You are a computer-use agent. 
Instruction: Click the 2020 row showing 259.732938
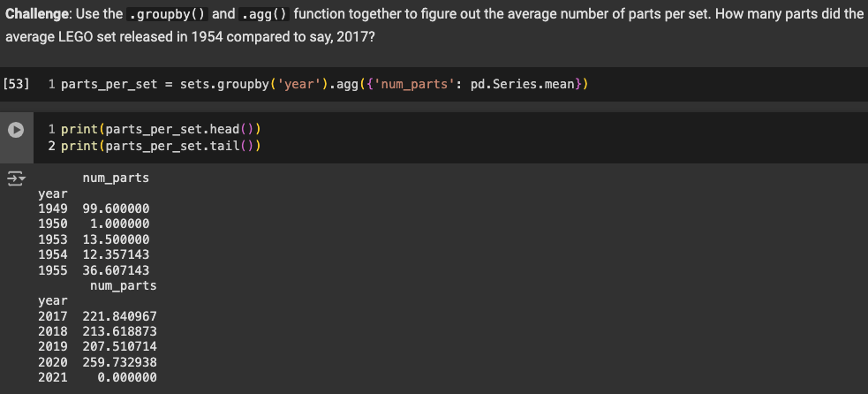coord(97,362)
